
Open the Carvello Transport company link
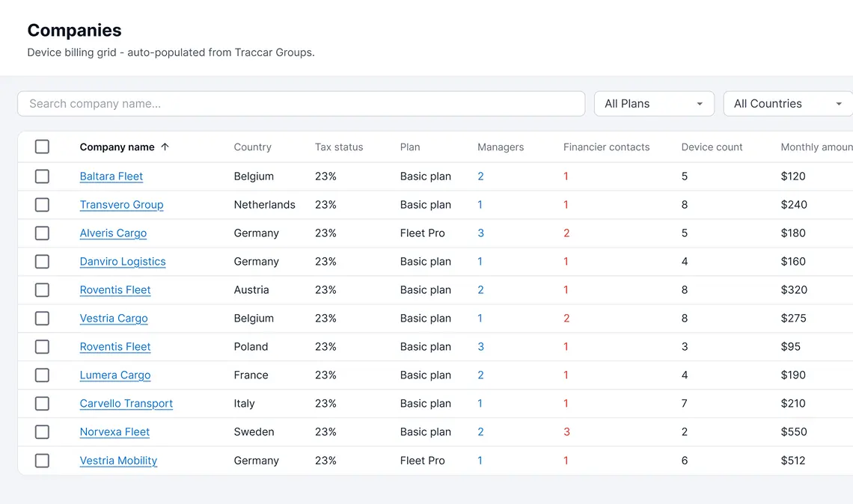point(126,403)
